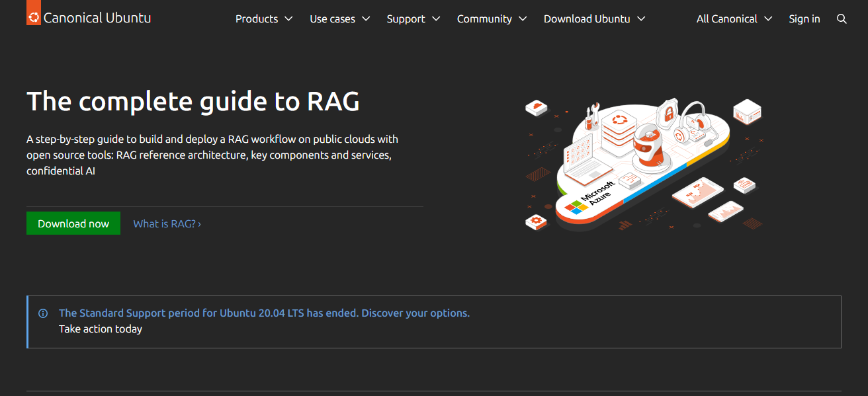Open the Ubuntu 20.04 LTS support ended link

[264, 313]
